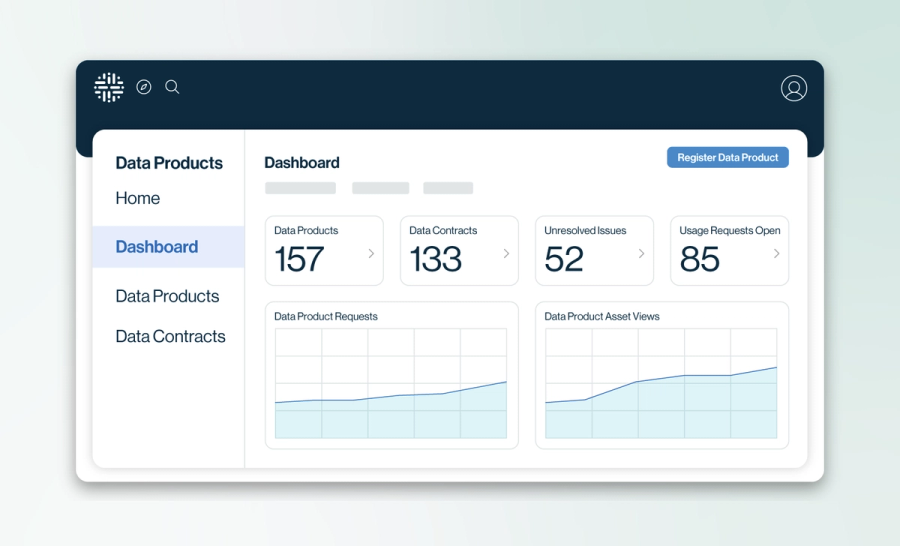The image size is (900, 546).
Task: Click the search magnifier icon
Action: [x=172, y=87]
